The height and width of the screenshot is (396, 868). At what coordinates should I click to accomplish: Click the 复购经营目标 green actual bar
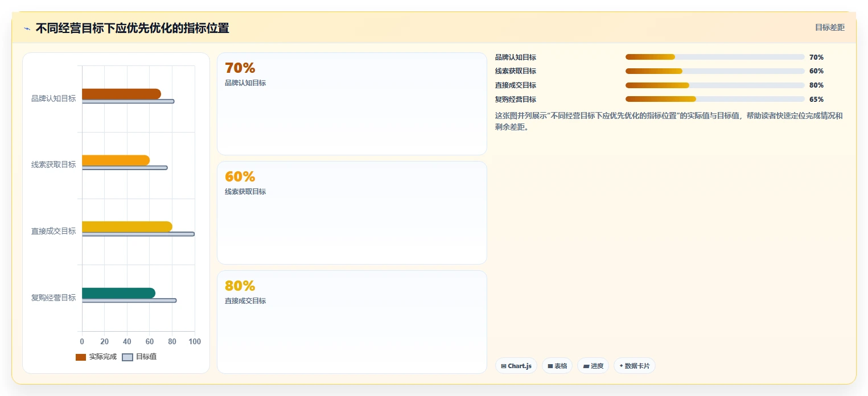tap(118, 293)
